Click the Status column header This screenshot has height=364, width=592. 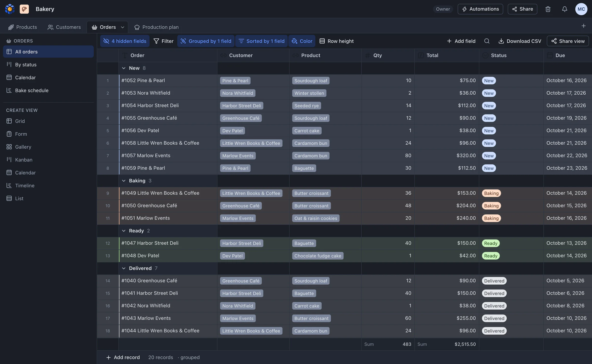511,55
